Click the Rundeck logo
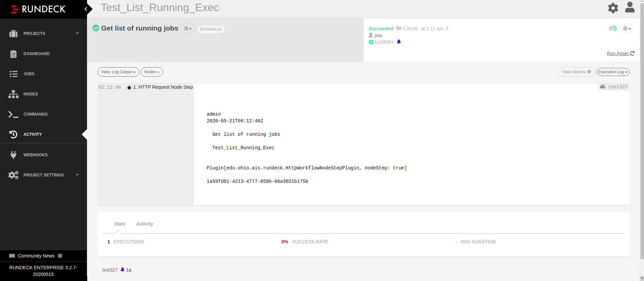 [38, 9]
